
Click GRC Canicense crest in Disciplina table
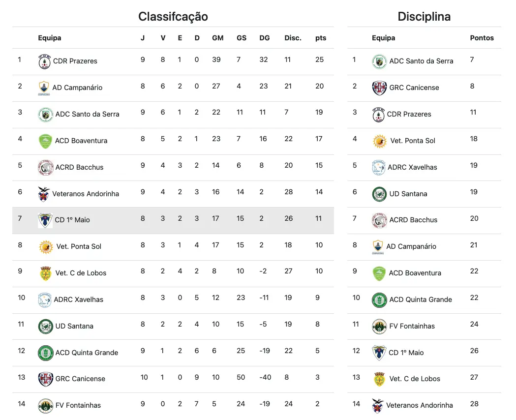click(379, 88)
